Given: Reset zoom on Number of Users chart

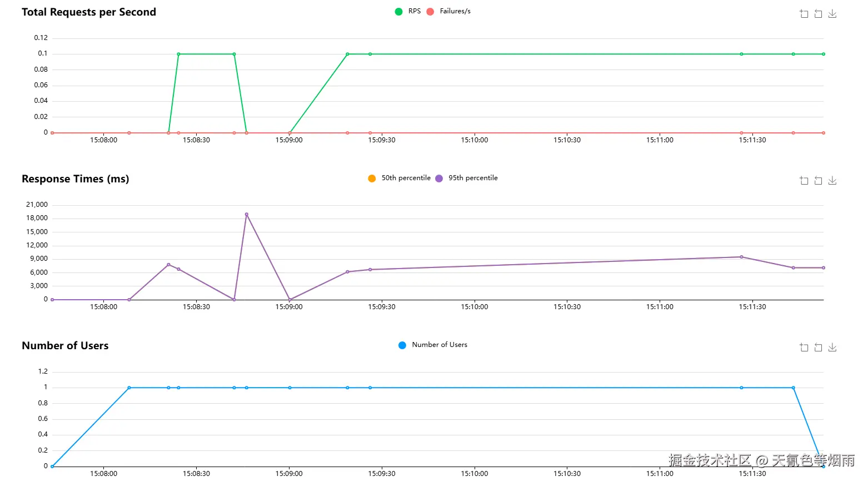Looking at the screenshot, I should click(x=818, y=347).
